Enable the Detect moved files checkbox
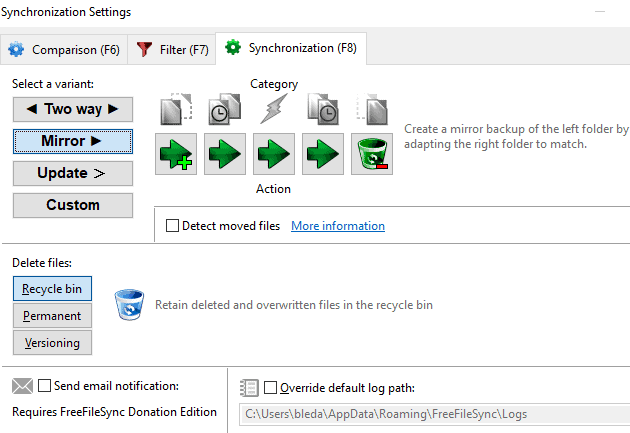Viewport: 630px width, 433px height. tap(173, 226)
